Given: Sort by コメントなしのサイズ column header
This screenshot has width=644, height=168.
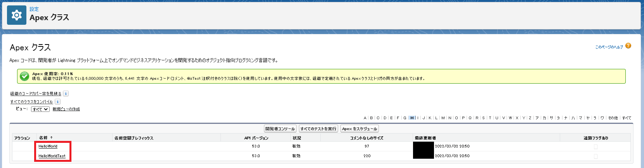Looking at the screenshot, I should pyautogui.click(x=367, y=138).
